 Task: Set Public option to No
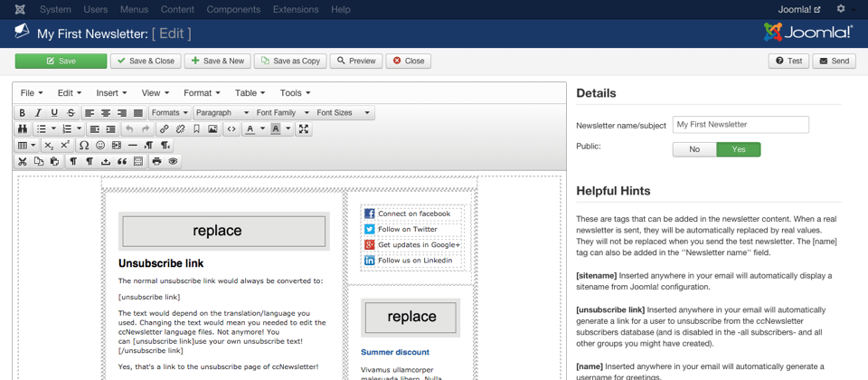pyautogui.click(x=694, y=149)
